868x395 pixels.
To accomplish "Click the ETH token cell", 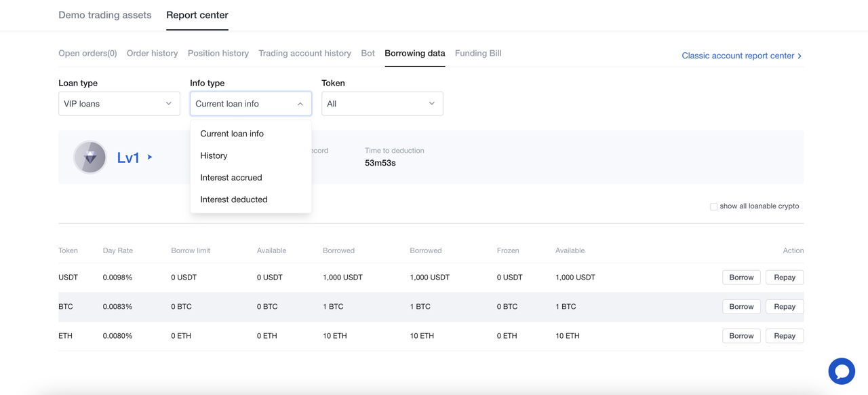I will point(66,336).
